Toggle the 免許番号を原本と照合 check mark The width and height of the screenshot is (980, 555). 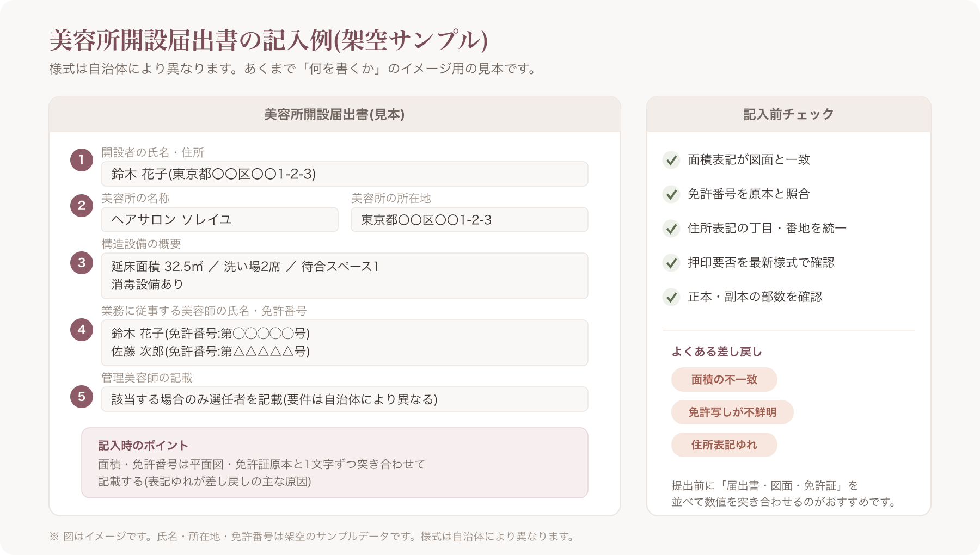tap(671, 194)
